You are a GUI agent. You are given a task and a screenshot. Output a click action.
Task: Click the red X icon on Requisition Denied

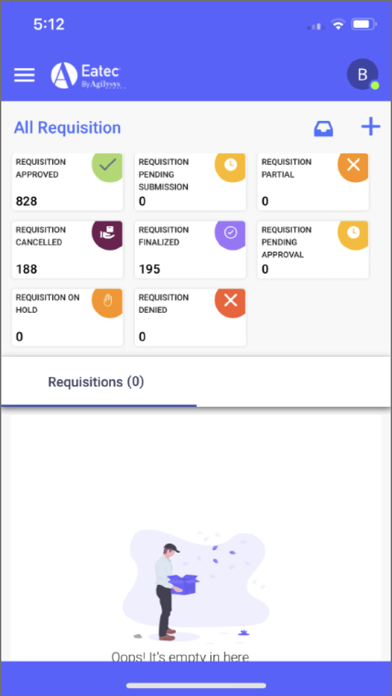pos(230,302)
